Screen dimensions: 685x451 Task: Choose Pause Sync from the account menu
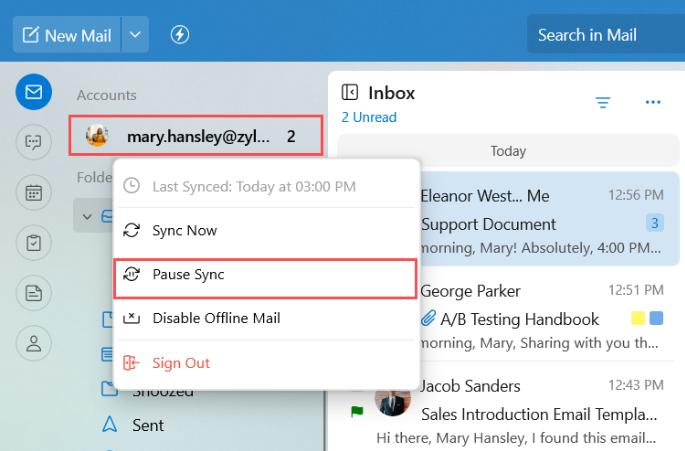(265, 278)
